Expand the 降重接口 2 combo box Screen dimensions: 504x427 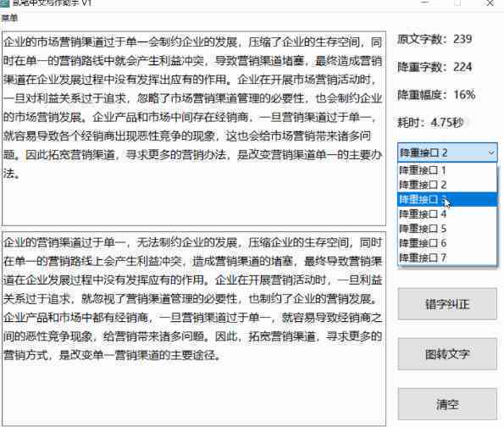[447, 152]
